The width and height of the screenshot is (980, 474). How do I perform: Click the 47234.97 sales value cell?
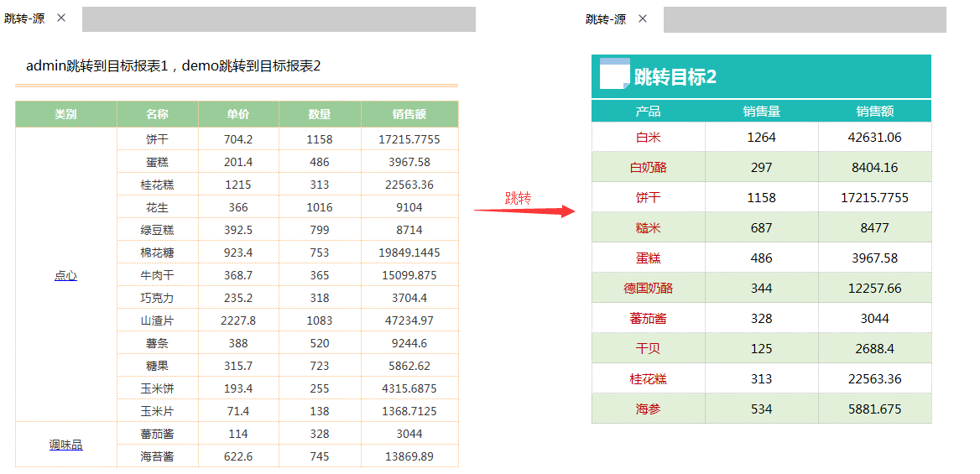[409, 320]
